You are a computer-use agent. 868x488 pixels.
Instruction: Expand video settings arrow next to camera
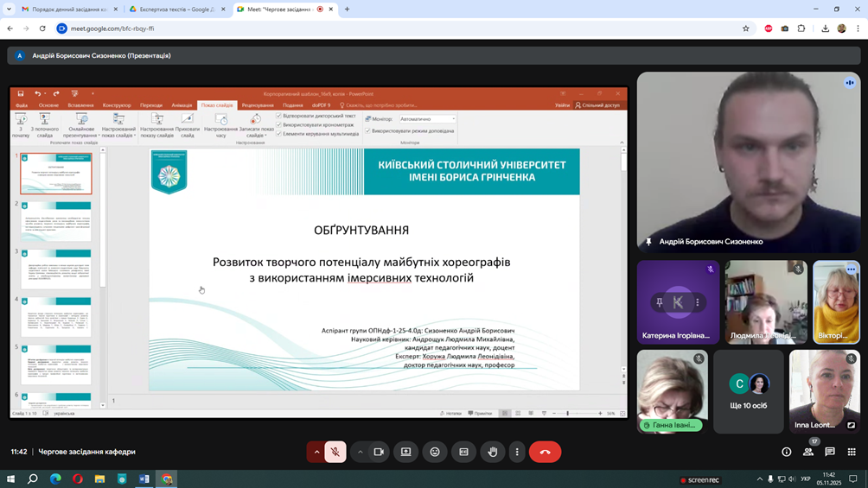[x=361, y=452]
